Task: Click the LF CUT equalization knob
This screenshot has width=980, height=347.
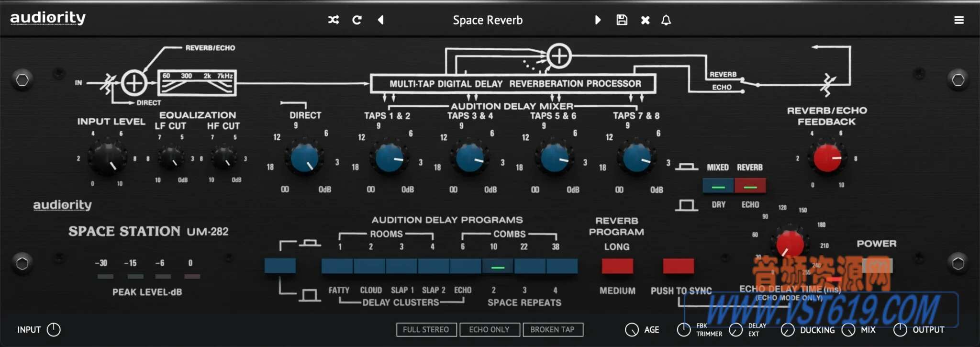Action: click(171, 158)
